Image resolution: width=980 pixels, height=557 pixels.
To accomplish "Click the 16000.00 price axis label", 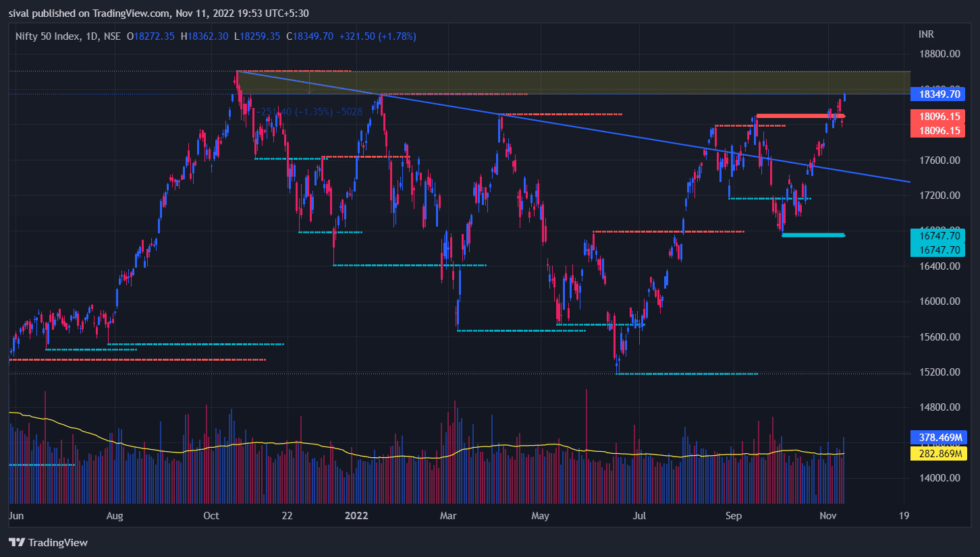I will [x=938, y=301].
